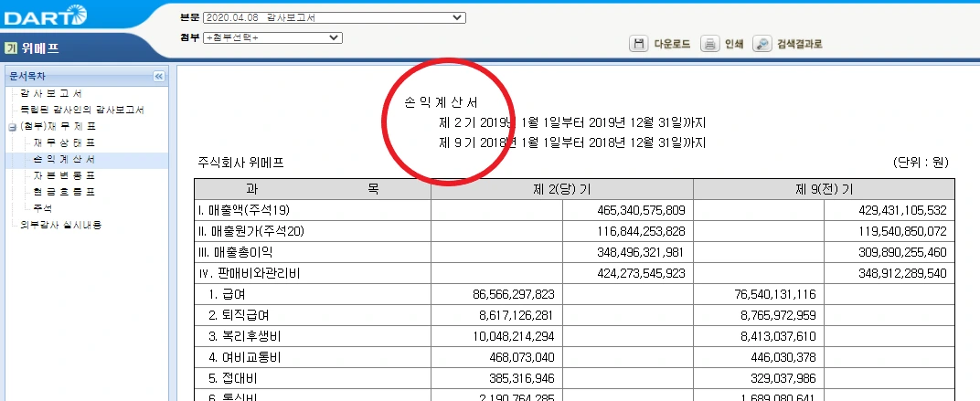Click the 주식회사 위메프 text
This screenshot has height=401, width=980.
pos(240,163)
